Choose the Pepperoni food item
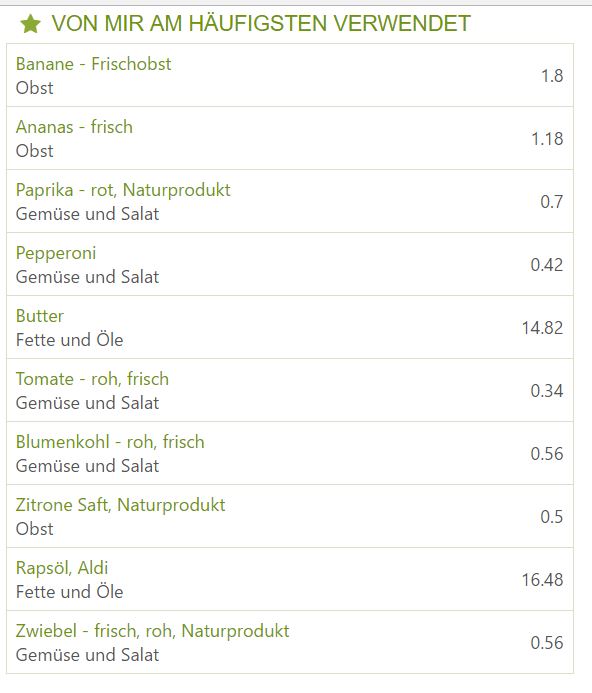This screenshot has width=592, height=693. click(56, 254)
